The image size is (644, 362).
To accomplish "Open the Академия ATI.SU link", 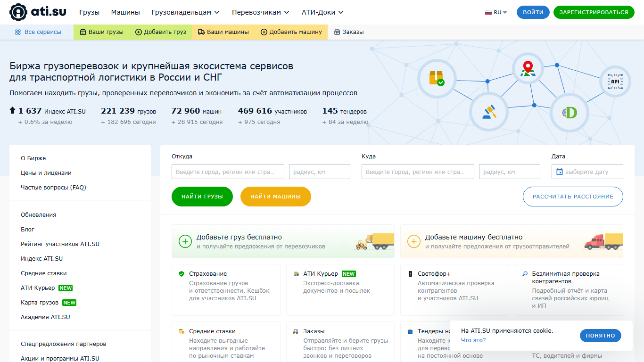I will (x=45, y=317).
